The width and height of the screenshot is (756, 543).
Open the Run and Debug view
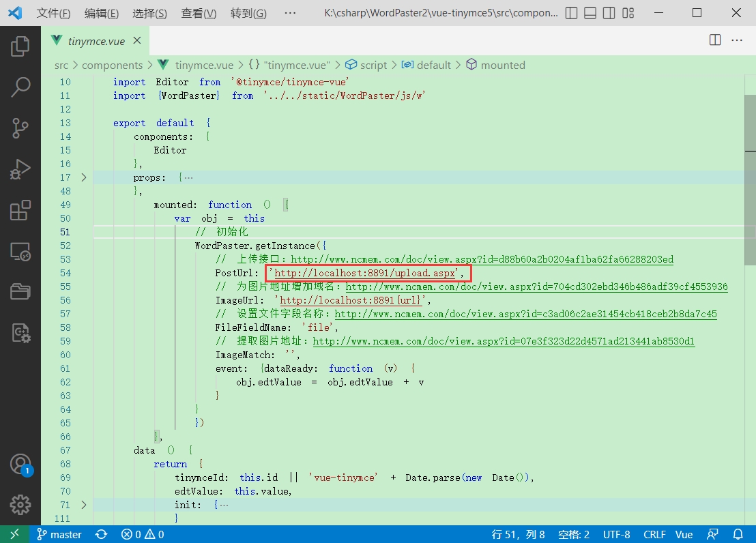pos(20,169)
